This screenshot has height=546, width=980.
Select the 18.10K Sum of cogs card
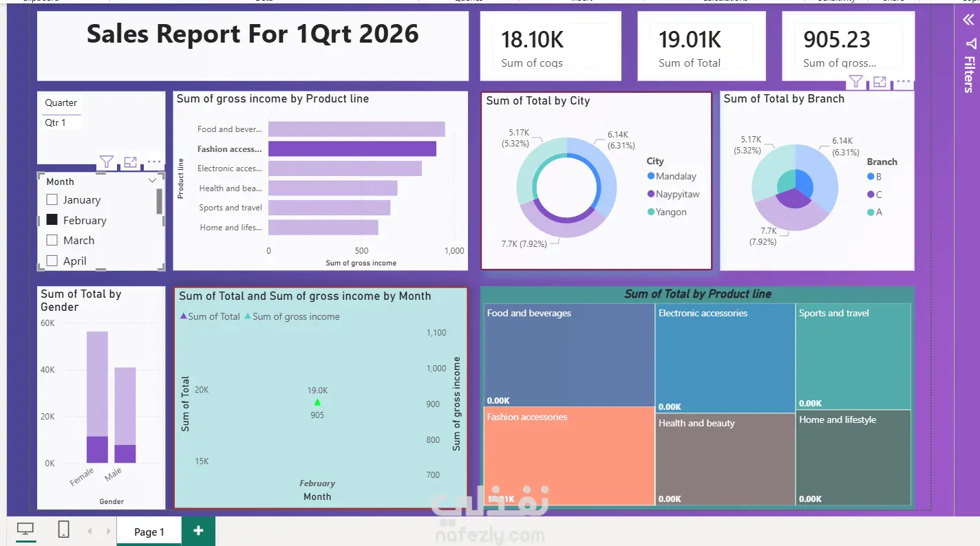click(551, 46)
